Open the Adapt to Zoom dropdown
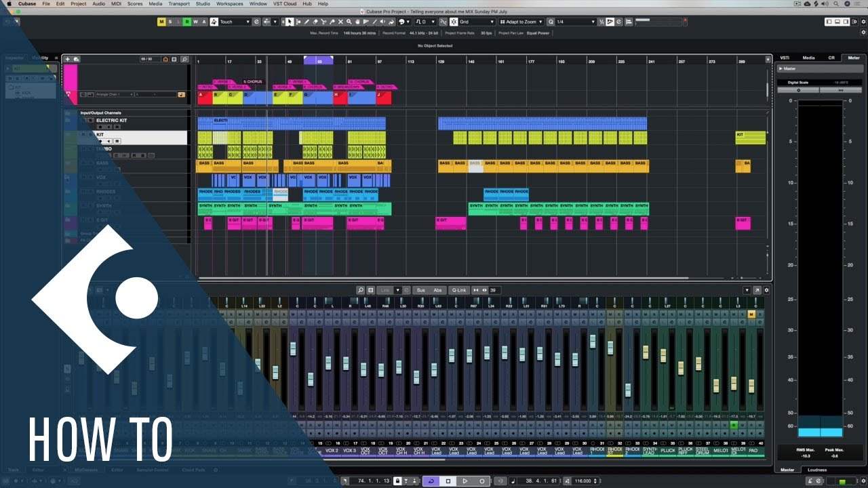Viewport: 868px width, 488px height. point(521,22)
